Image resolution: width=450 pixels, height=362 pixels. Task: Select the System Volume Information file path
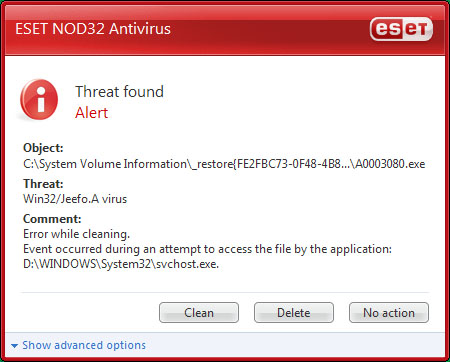[x=224, y=164]
